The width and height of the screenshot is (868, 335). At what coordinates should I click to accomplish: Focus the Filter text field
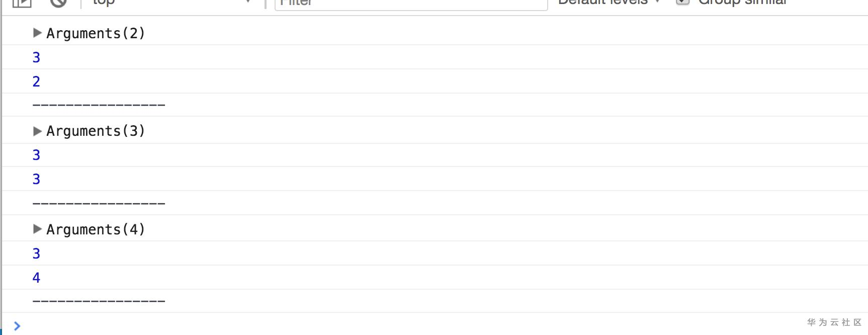[411, 4]
